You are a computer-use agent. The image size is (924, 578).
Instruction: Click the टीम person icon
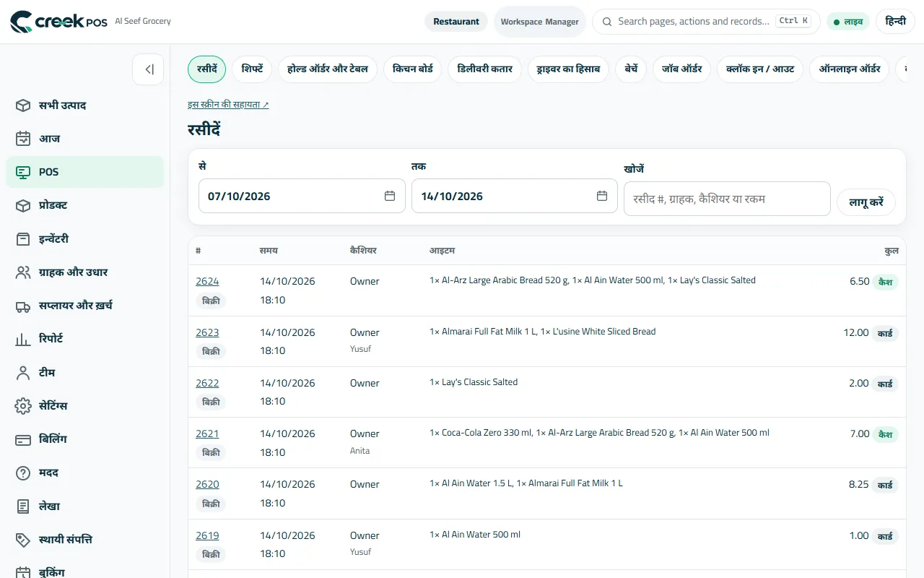coord(23,373)
